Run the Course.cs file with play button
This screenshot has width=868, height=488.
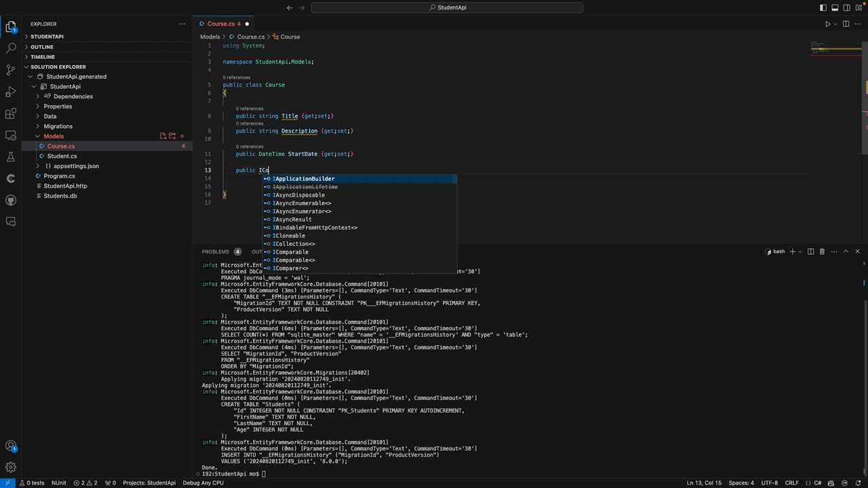click(x=828, y=24)
